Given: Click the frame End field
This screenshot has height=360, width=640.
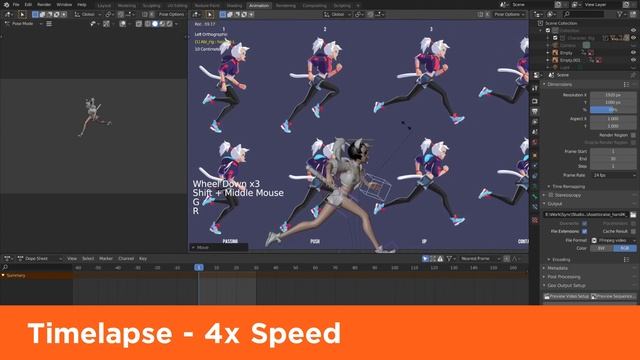Looking at the screenshot, I should click(x=613, y=159).
